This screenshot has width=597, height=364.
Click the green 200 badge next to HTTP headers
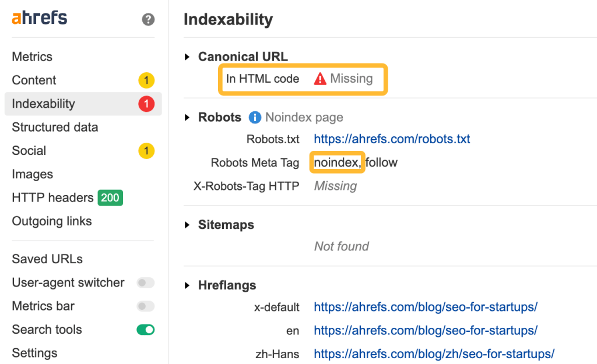tap(109, 197)
